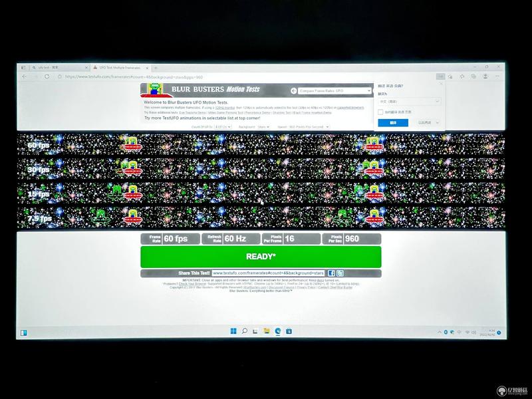Close the translate popup

tap(441, 84)
